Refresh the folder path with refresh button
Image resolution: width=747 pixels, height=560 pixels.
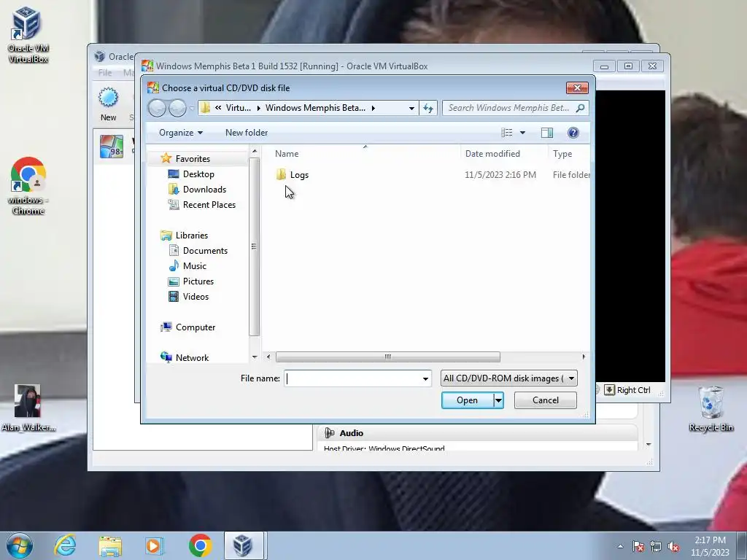[427, 108]
